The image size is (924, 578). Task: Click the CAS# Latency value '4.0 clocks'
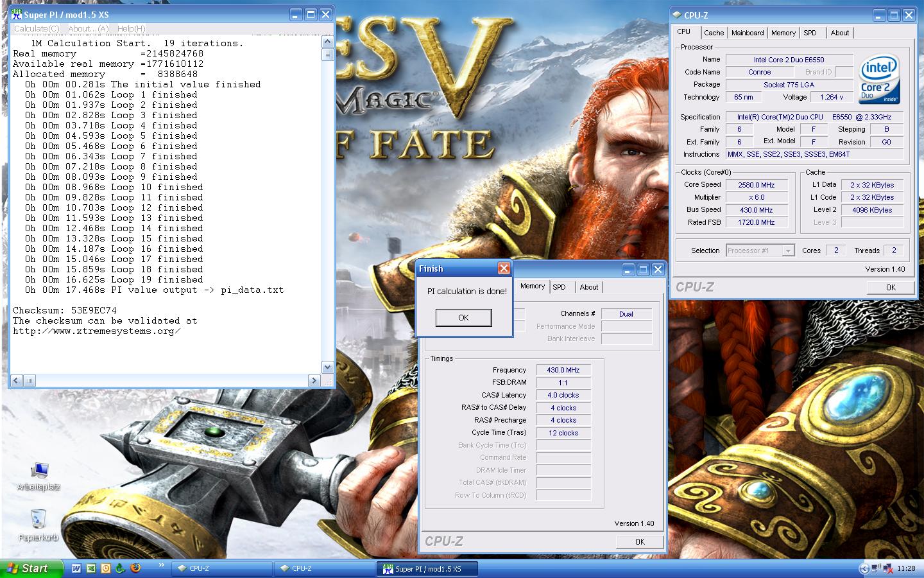[x=563, y=395]
